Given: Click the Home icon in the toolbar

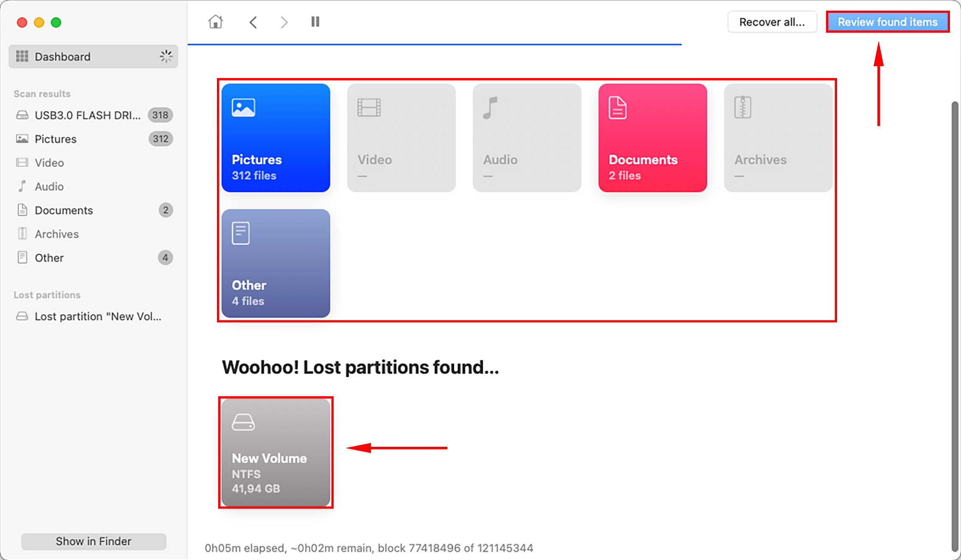Looking at the screenshot, I should coord(215,22).
